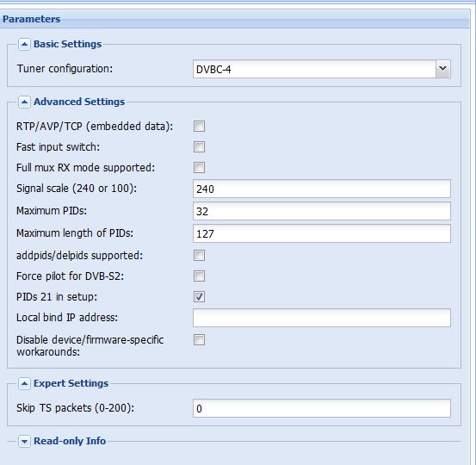Viewport: 476px width, 465px height.
Task: Focus the Maximum PIDs field
Action: click(x=322, y=211)
